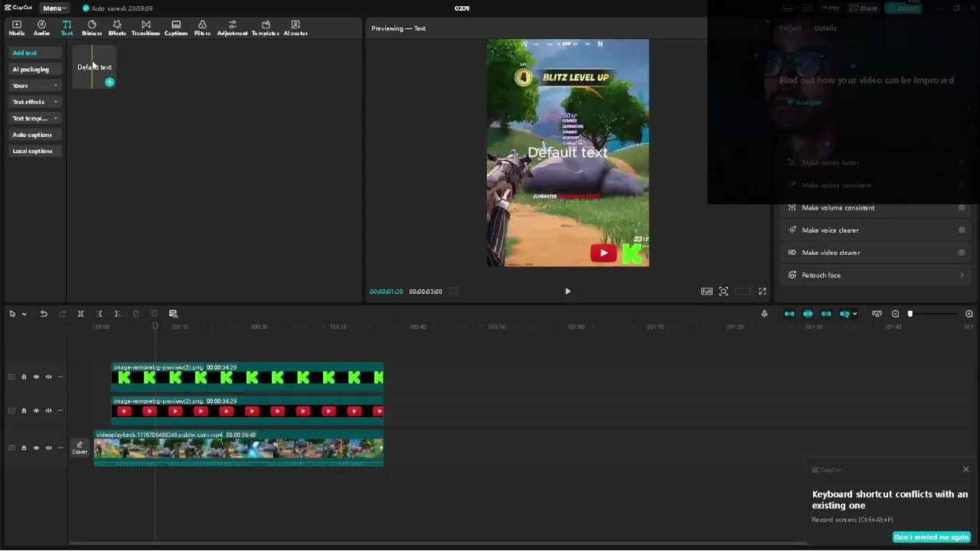
Task: Switch to the Text tab
Action: point(67,28)
